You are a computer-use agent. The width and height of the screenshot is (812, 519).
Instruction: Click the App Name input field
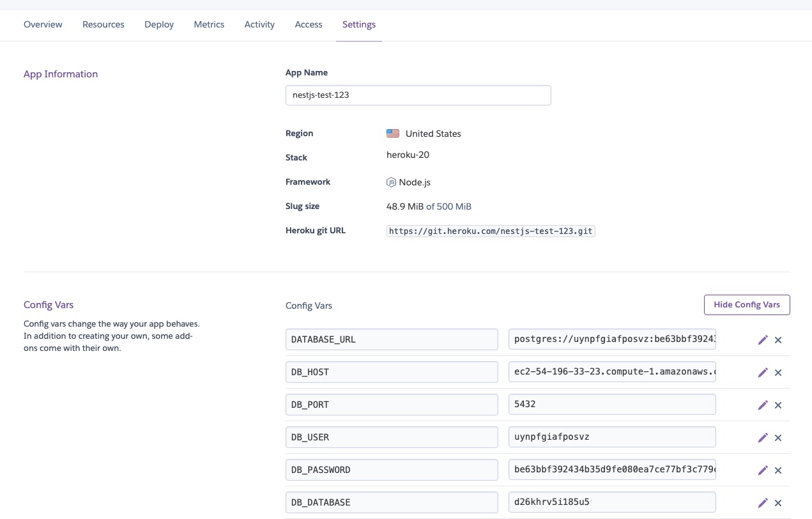click(418, 95)
